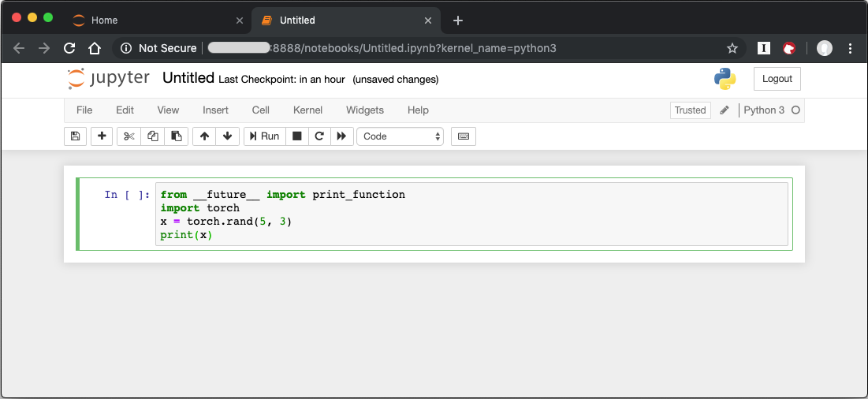Open the Chrome three-dot menu
The height and width of the screenshot is (399, 868).
tap(851, 48)
